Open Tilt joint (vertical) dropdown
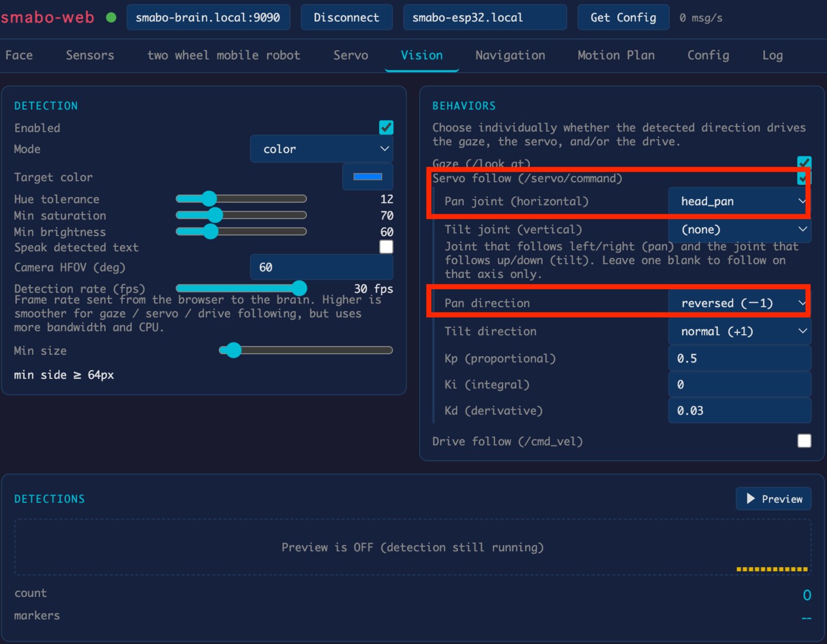 tap(739, 230)
